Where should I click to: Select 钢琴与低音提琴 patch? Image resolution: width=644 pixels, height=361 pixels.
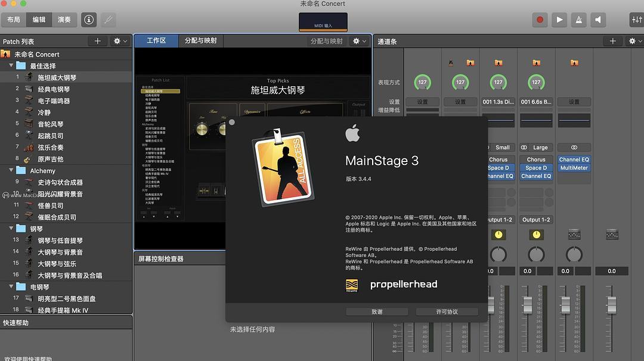[66, 241]
